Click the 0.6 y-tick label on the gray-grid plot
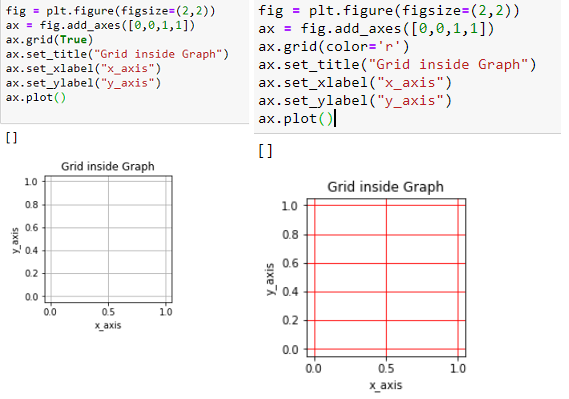The height and width of the screenshot is (399, 569). [32, 228]
